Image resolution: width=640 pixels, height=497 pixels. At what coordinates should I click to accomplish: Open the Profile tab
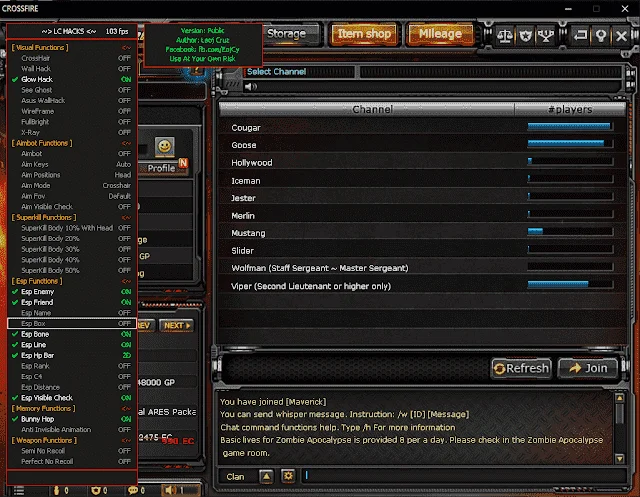point(163,168)
